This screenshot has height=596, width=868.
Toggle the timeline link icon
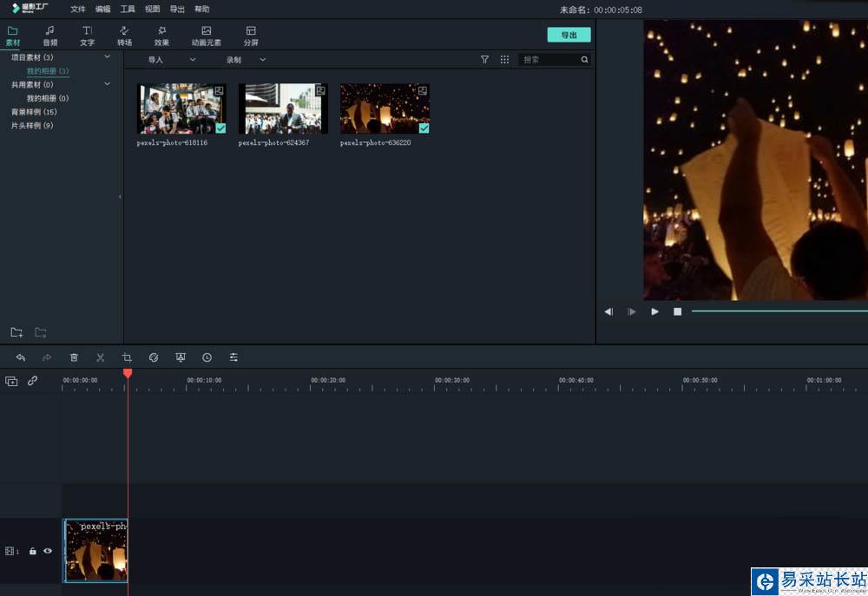pos(33,381)
